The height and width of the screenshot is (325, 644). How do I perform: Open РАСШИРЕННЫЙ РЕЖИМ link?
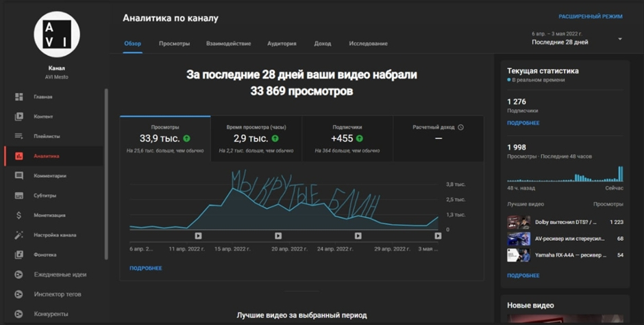click(591, 16)
